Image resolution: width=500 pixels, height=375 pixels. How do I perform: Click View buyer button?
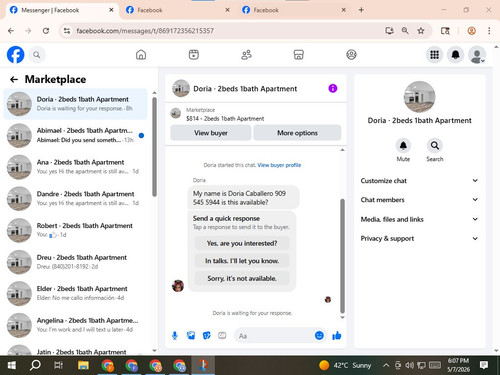point(211,133)
